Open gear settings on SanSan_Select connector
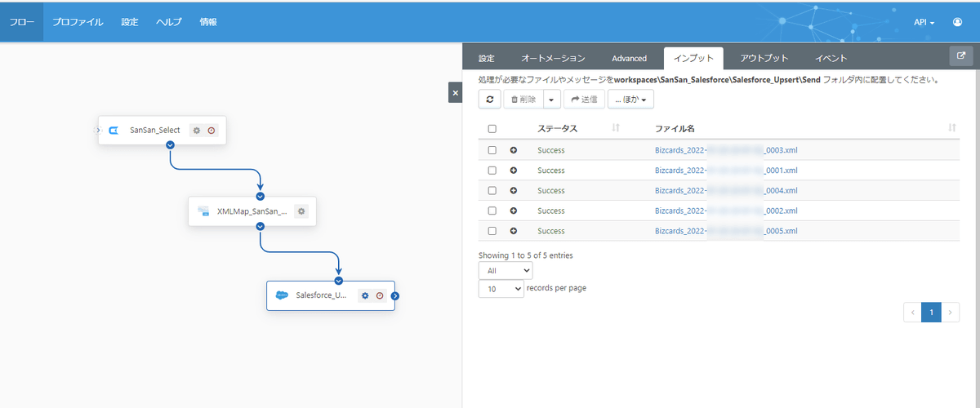Screen dimensions: 980x408 [x=196, y=131]
